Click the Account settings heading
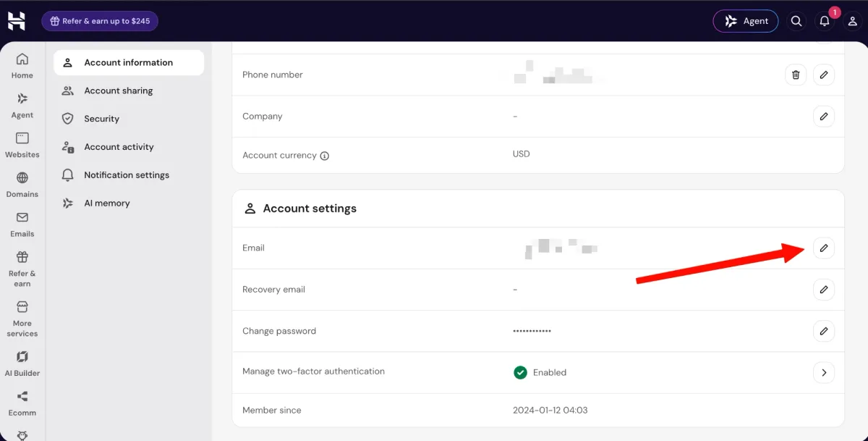868x441 pixels. pyautogui.click(x=310, y=209)
